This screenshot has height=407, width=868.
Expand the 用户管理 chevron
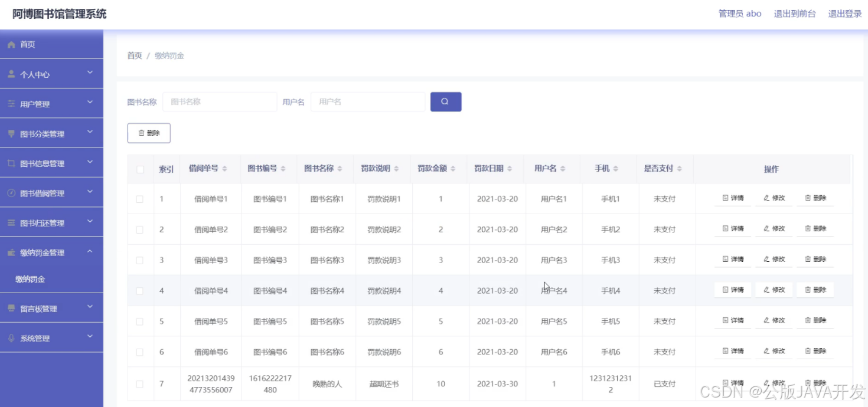[x=90, y=102]
